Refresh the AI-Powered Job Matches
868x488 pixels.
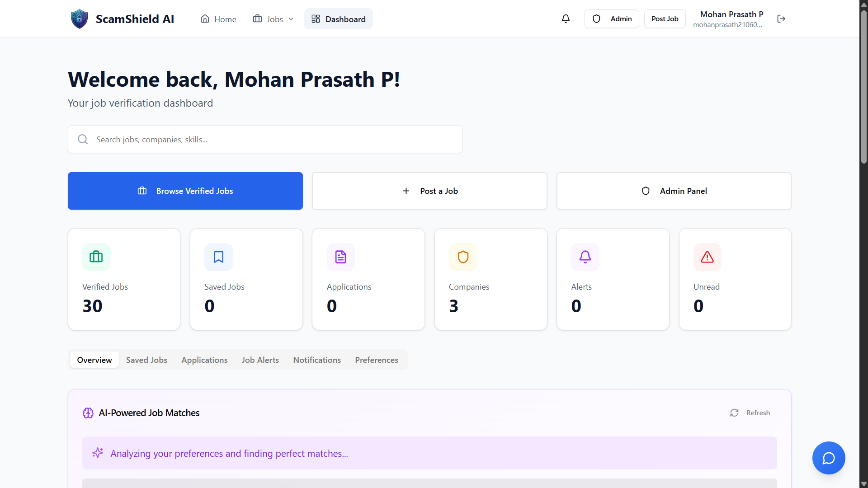[x=750, y=413]
